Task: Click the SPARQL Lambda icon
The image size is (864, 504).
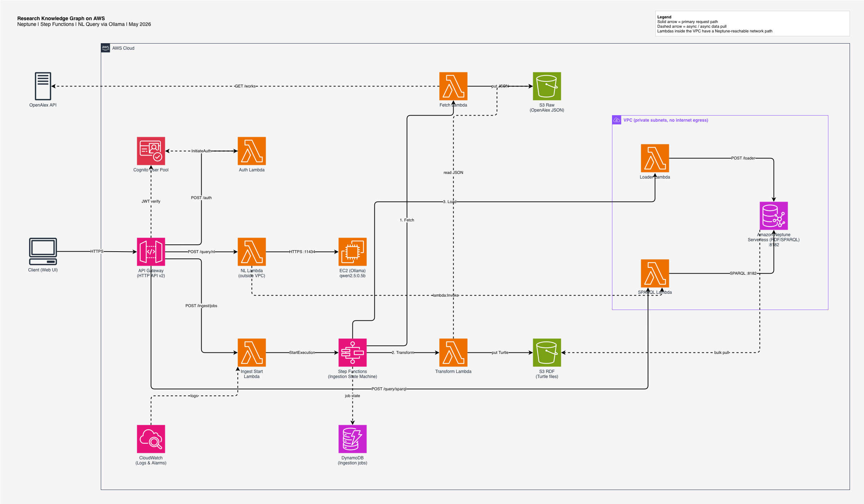Action: point(655,273)
